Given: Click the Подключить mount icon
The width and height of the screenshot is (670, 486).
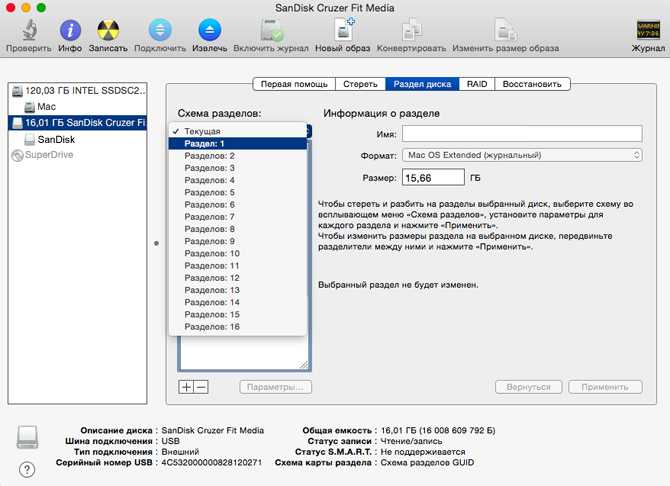Looking at the screenshot, I should coord(160,30).
